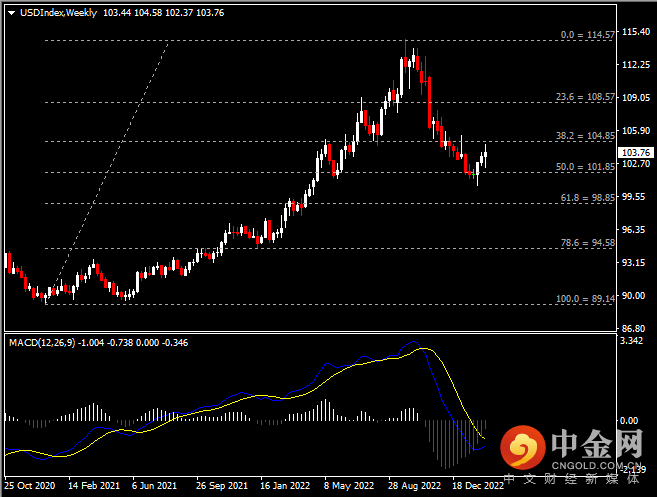Select the 38.2 = 104.85 retracement level
The height and width of the screenshot is (497, 657).
click(584, 136)
